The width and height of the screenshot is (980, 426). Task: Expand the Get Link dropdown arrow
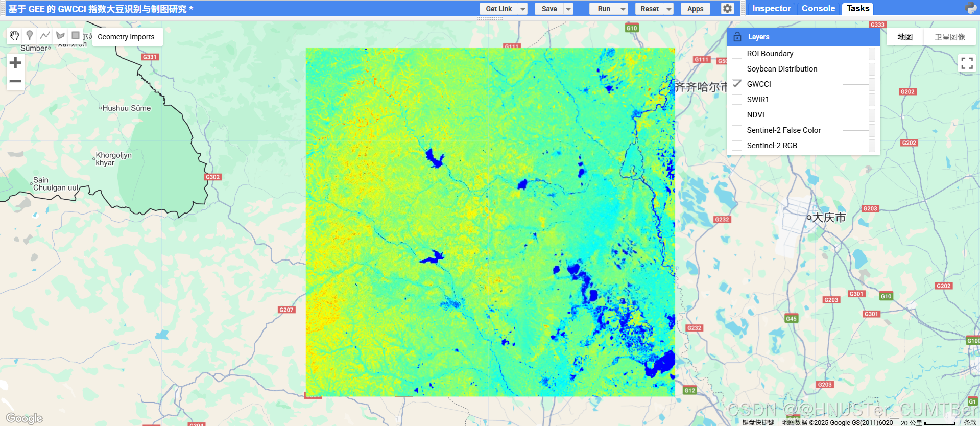click(523, 9)
